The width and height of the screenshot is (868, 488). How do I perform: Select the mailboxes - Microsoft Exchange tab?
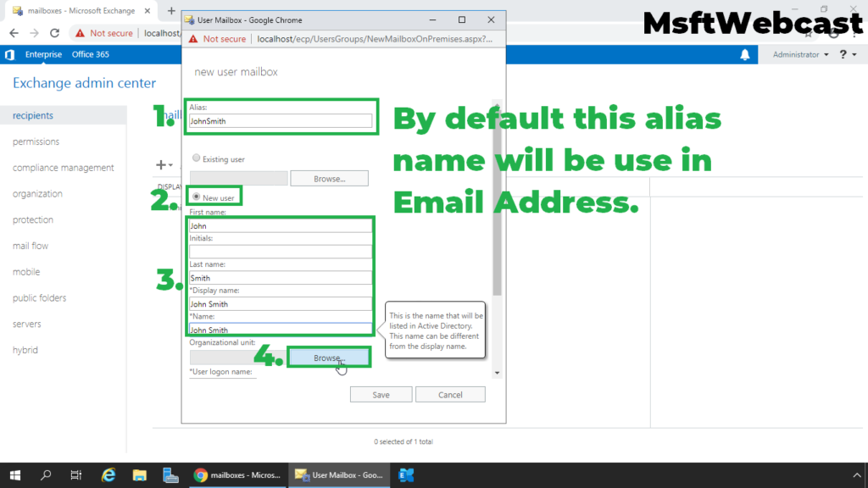point(81,10)
